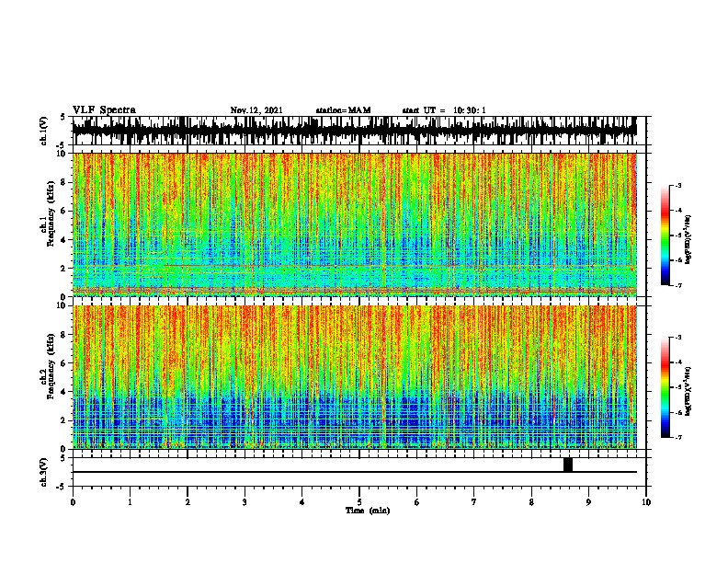Click the ch.1 spectrogram panel

pyautogui.click(x=359, y=224)
